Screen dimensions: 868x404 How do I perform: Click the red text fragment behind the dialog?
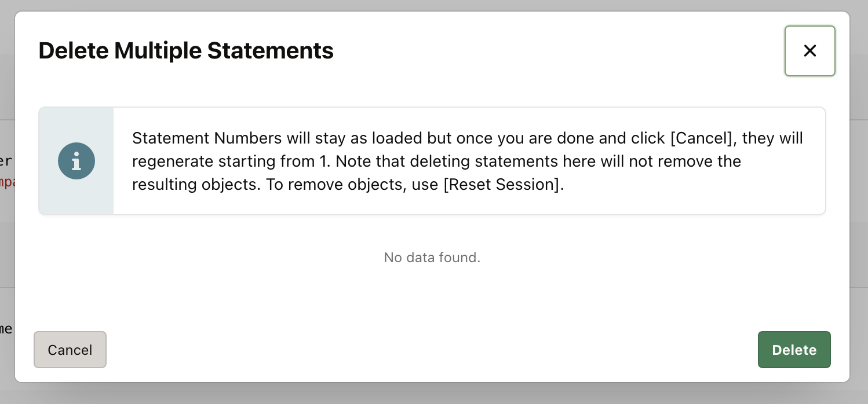(6, 182)
